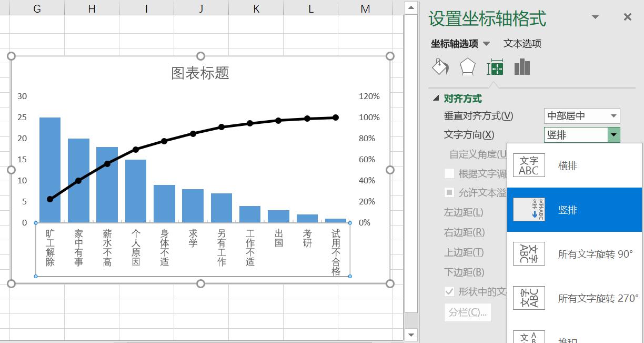Open the Size & Properties tab icon
This screenshot has width=644, height=343.
coord(495,68)
